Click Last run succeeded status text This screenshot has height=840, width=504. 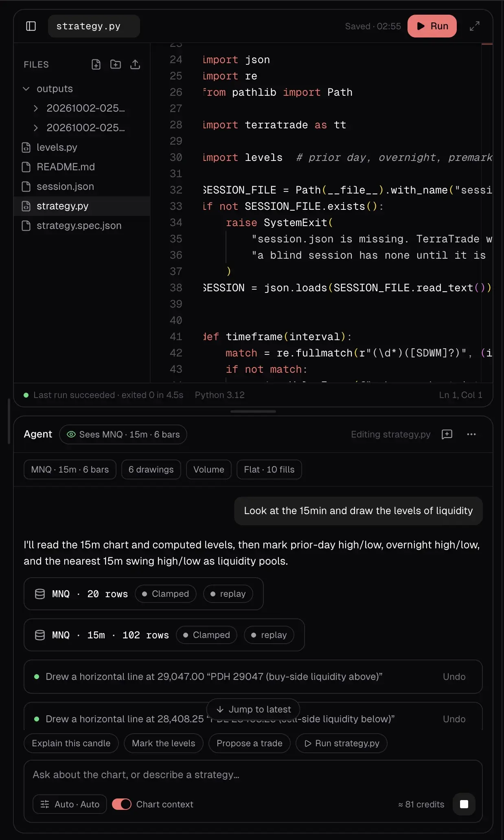pos(108,395)
